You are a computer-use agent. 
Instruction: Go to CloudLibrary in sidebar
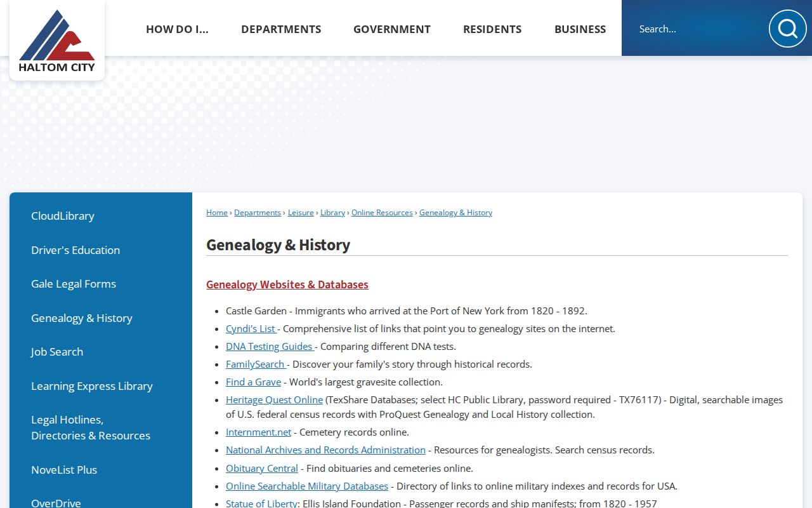[63, 216]
